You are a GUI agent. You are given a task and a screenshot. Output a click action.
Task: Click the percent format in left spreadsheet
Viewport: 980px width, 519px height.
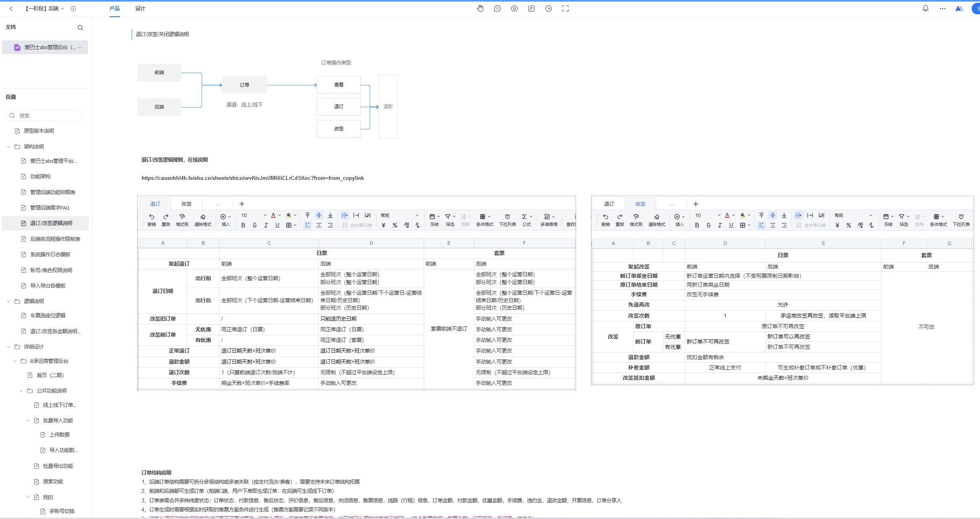395,225
